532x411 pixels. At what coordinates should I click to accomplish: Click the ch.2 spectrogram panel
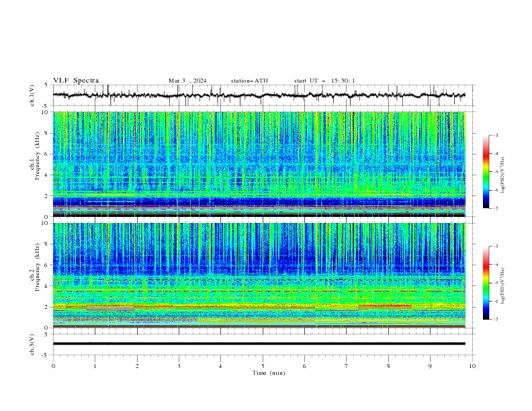(259, 275)
